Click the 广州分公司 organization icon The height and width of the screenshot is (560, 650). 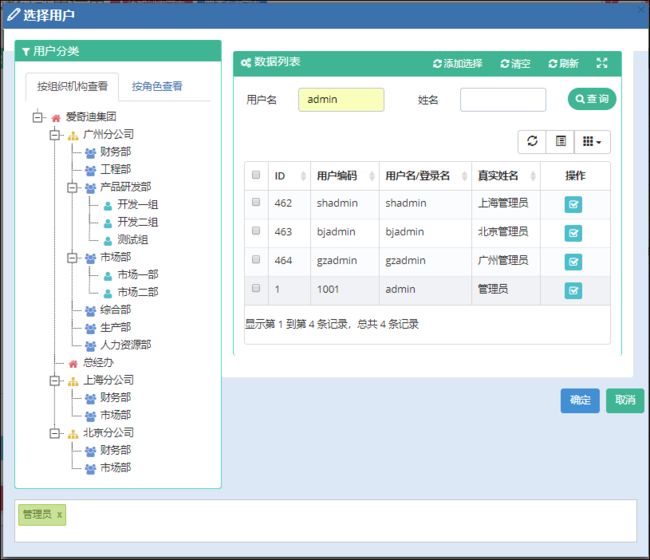click(x=73, y=136)
